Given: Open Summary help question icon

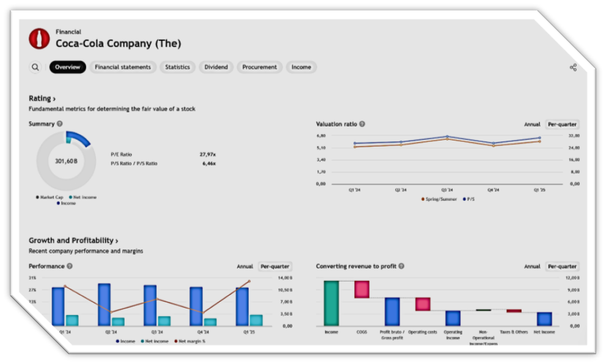Looking at the screenshot, I should 59,124.
